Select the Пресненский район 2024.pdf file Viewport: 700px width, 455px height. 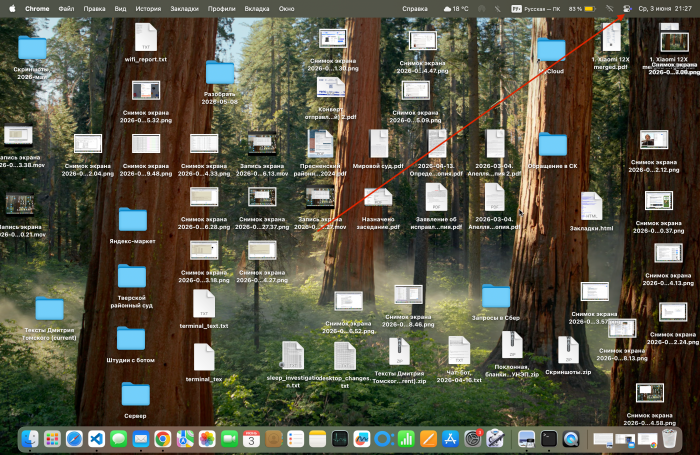(320, 153)
